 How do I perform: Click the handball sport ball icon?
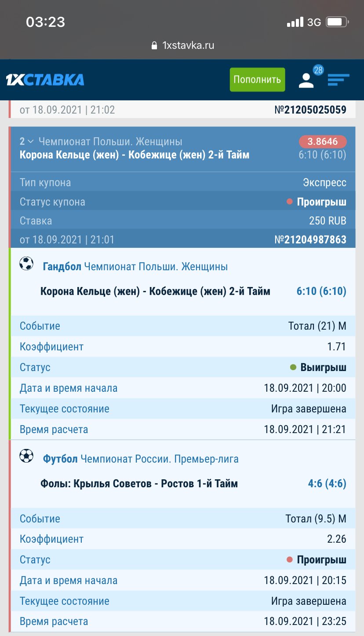pos(26,264)
